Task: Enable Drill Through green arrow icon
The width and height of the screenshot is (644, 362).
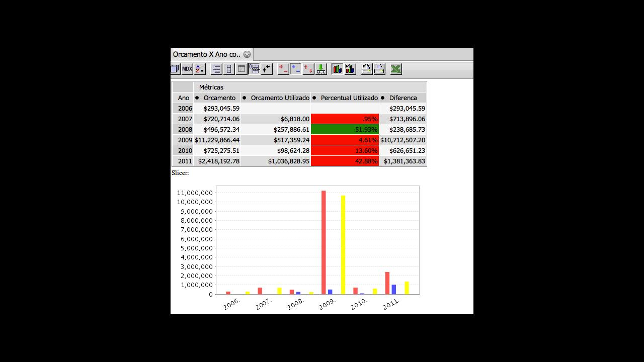Action: (x=321, y=69)
